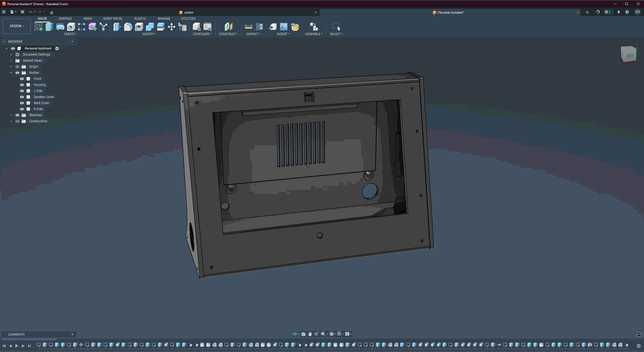This screenshot has height=352, width=644.
Task: Hide the Speaker Cover body
Action: 22,97
